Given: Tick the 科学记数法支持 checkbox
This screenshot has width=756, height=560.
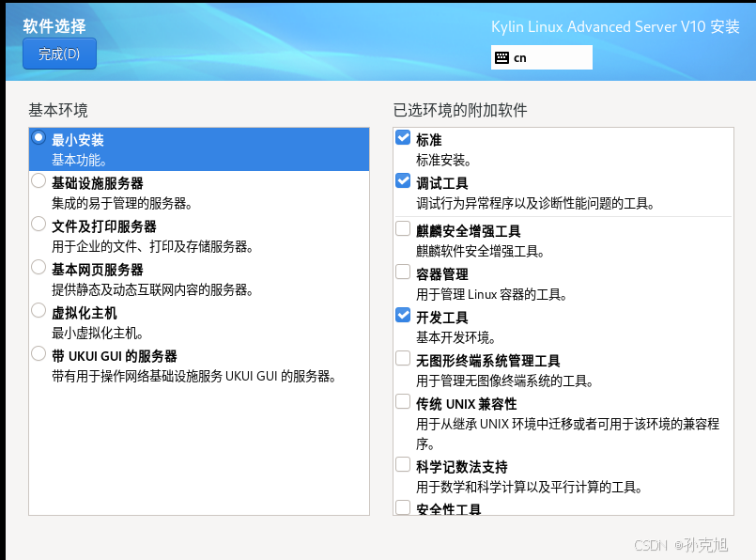Looking at the screenshot, I should [403, 464].
